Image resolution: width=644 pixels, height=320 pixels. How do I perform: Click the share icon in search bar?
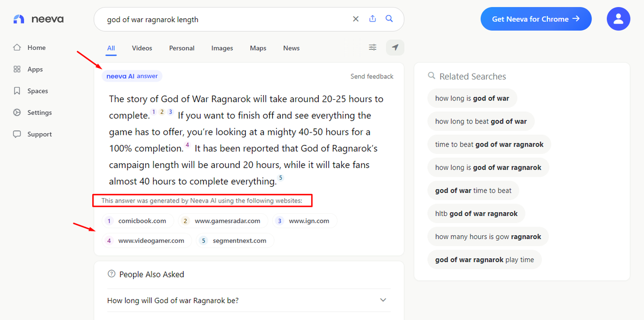click(x=372, y=19)
